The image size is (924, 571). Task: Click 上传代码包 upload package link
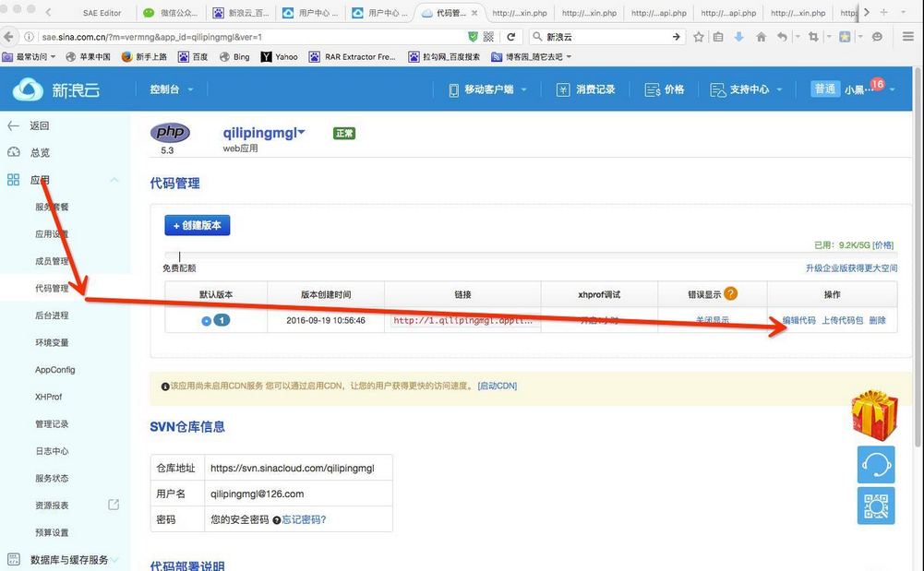843,320
